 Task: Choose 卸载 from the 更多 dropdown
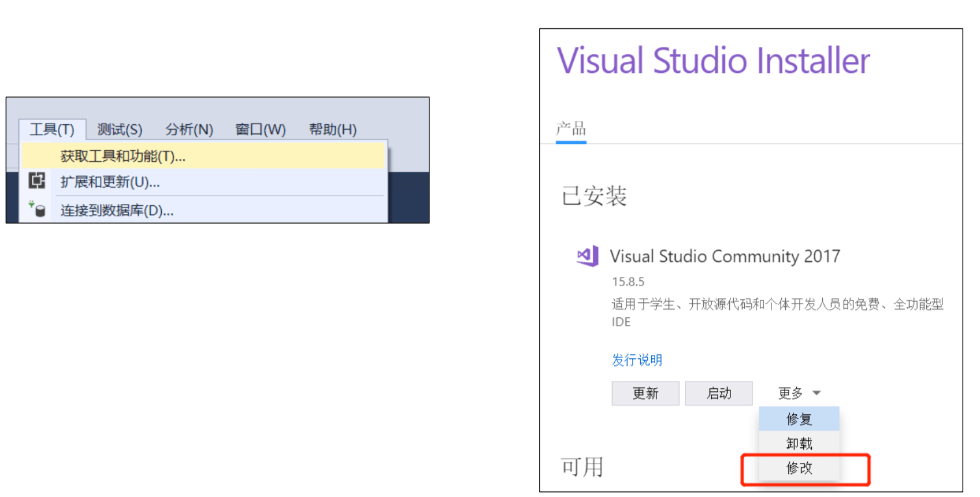799,444
